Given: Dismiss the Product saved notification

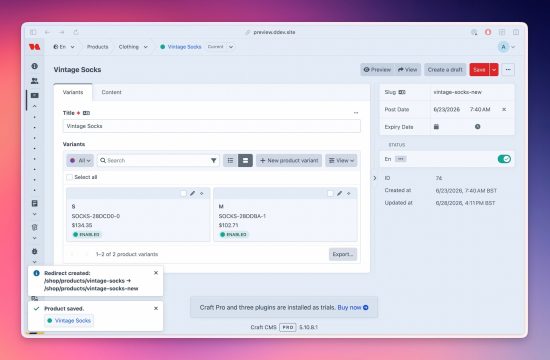Looking at the screenshot, I should [156, 308].
